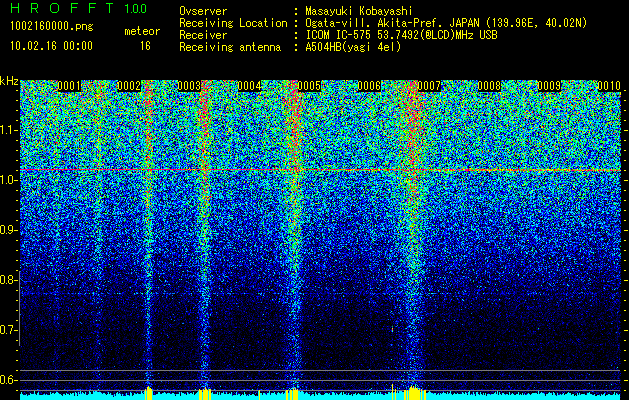Click the 1.1 kHz axis label
629x400 pixels.
pyautogui.click(x=9, y=130)
